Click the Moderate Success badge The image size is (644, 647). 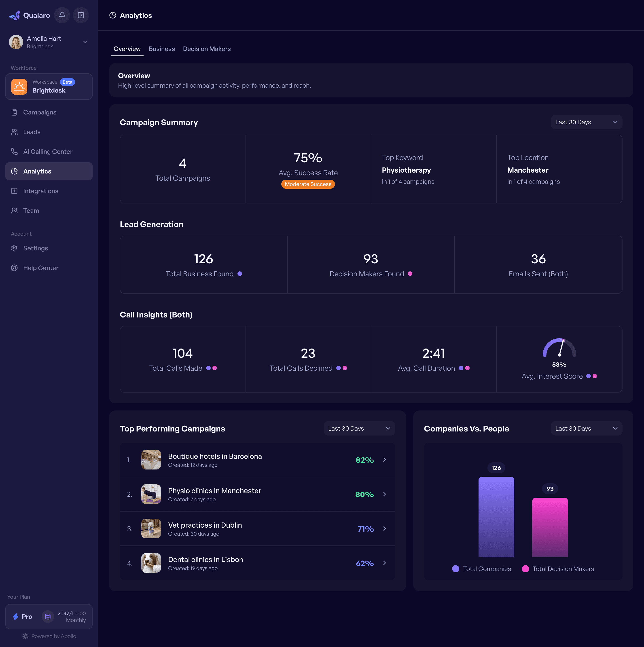308,184
